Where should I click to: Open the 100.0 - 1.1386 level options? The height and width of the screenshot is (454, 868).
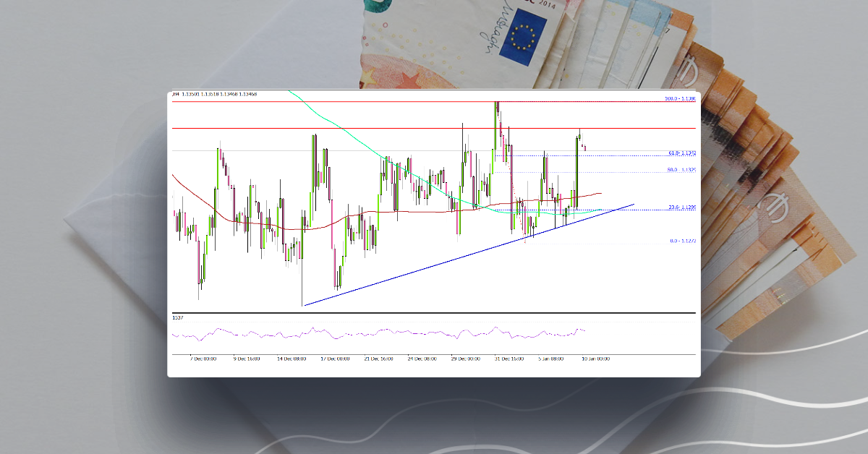point(677,98)
